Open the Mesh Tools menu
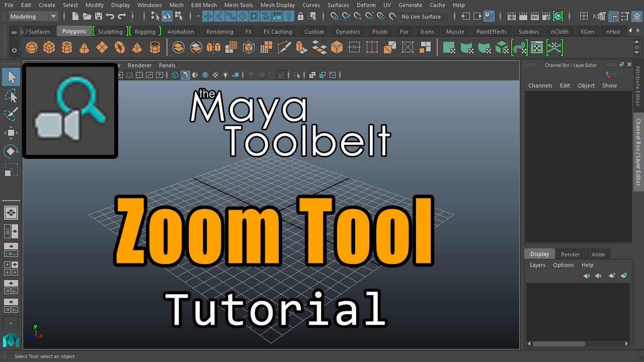 pos(238,5)
